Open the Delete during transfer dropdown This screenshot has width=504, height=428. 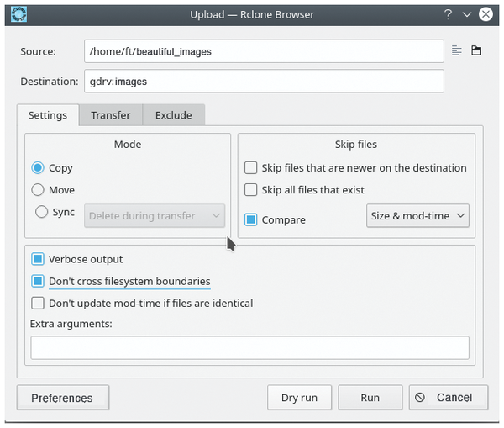point(155,216)
